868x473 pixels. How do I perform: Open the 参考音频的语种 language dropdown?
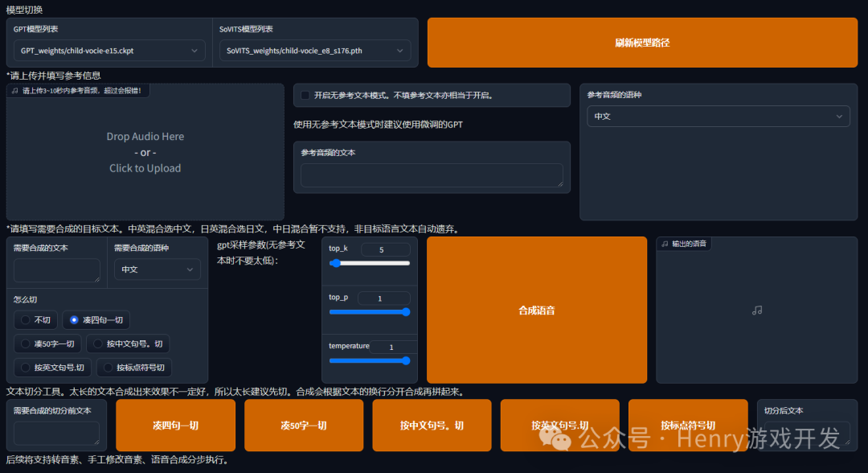pos(718,116)
